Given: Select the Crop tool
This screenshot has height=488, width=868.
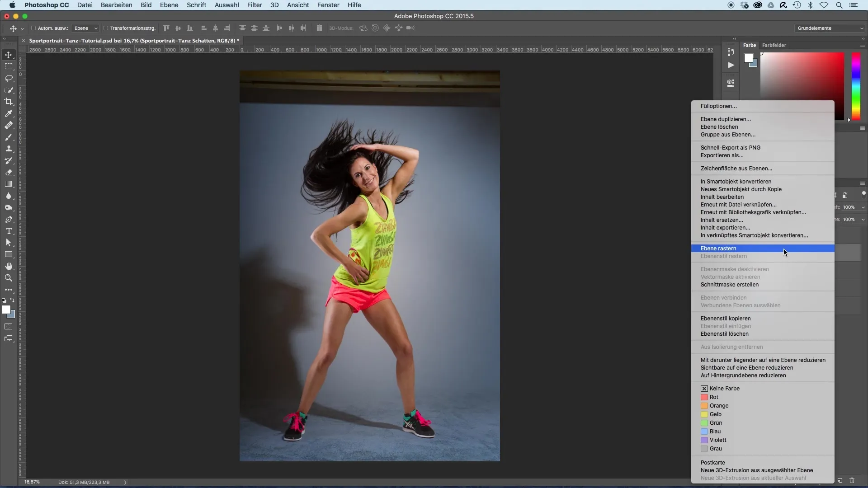Looking at the screenshot, I should point(9,102).
